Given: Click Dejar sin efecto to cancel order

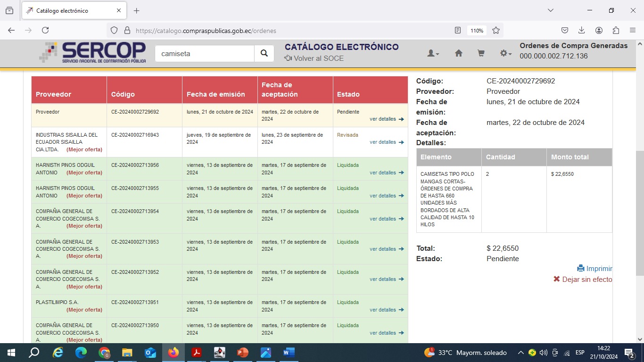Looking at the screenshot, I should tap(583, 280).
